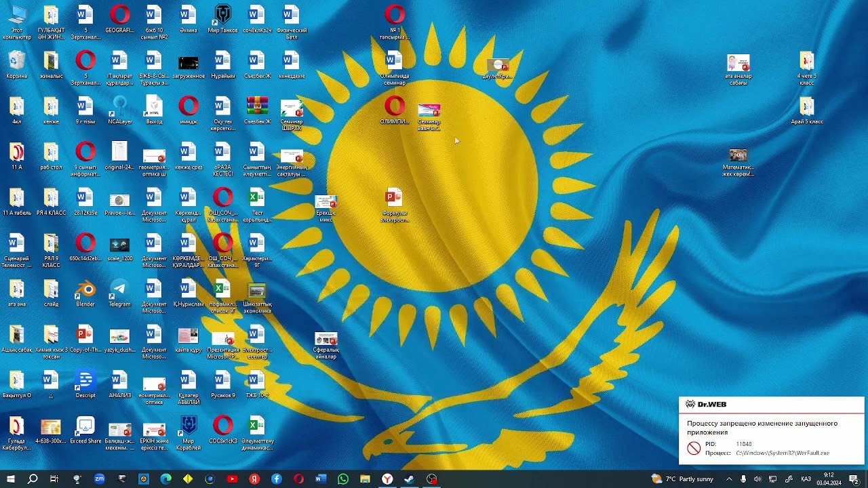The height and width of the screenshot is (488, 868).
Task: Open the Формулы электрост... PowerPoint file
Action: click(x=394, y=206)
